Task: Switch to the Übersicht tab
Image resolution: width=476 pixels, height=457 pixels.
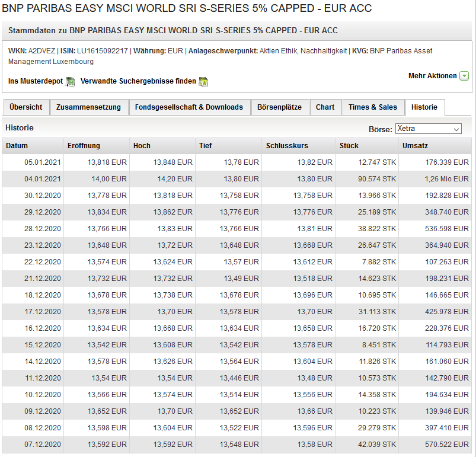Action: (26, 107)
